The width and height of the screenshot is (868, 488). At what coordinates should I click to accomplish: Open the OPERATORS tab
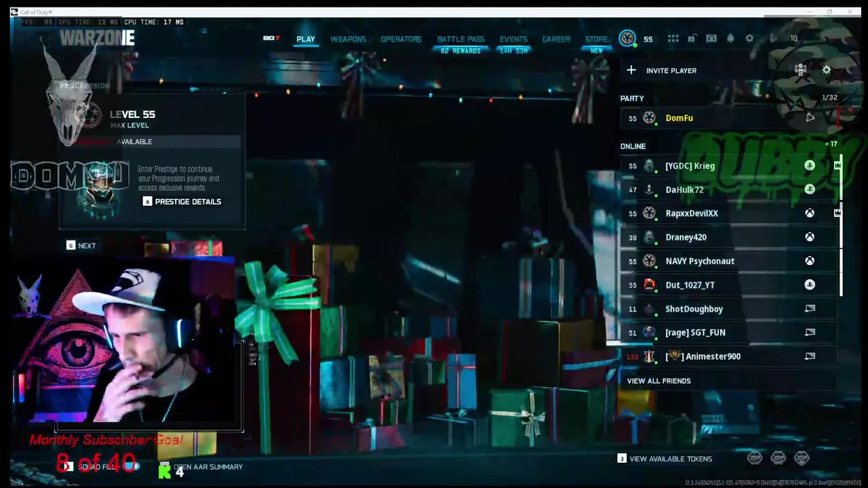401,39
